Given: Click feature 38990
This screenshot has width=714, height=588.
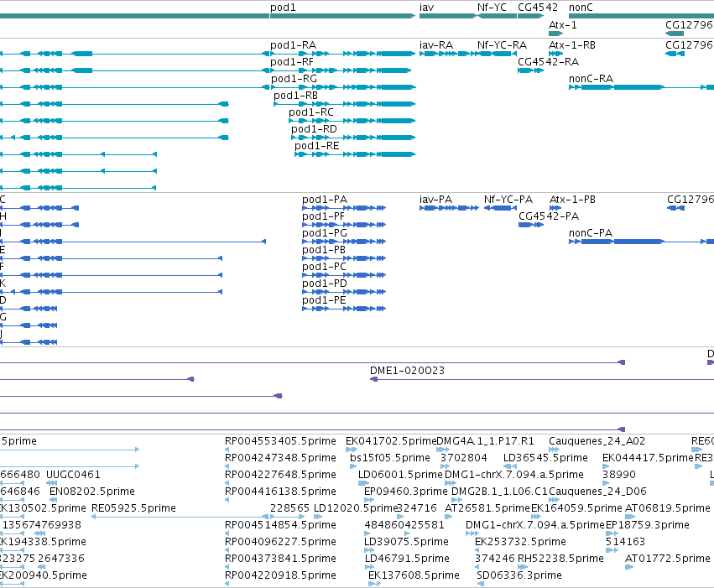Looking at the screenshot, I should tap(619, 475).
